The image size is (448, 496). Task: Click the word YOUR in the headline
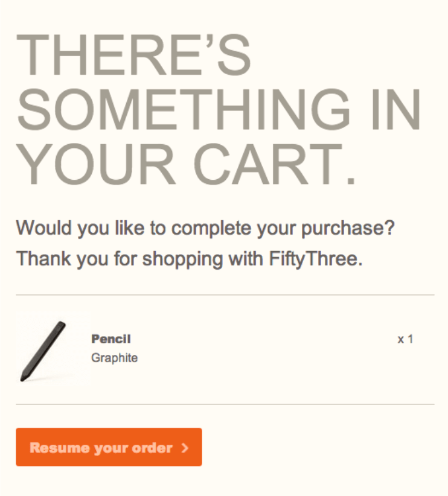tap(96, 164)
